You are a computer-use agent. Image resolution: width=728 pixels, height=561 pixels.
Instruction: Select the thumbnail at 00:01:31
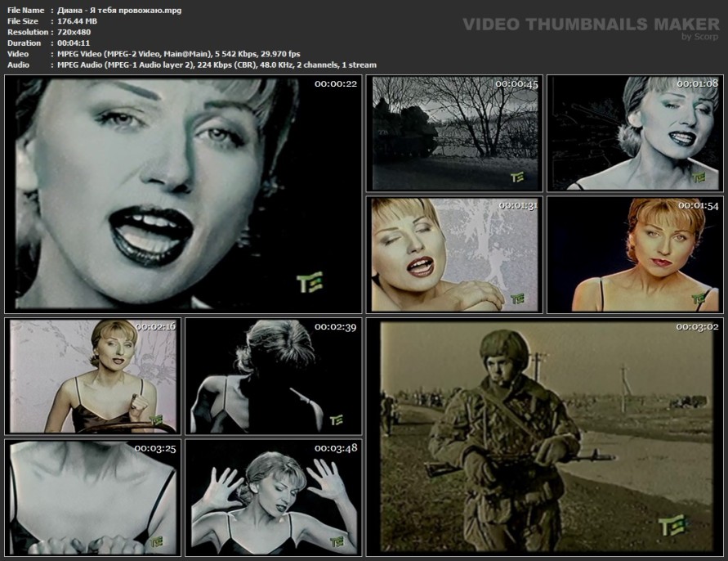(x=454, y=254)
